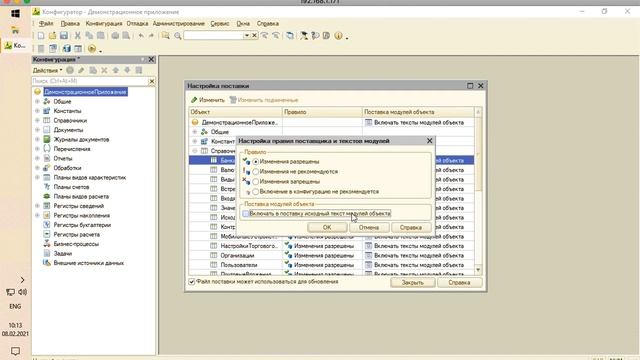This screenshot has height=360, width=640.
Task: Open the Действия dropdown menu
Action: pos(47,70)
